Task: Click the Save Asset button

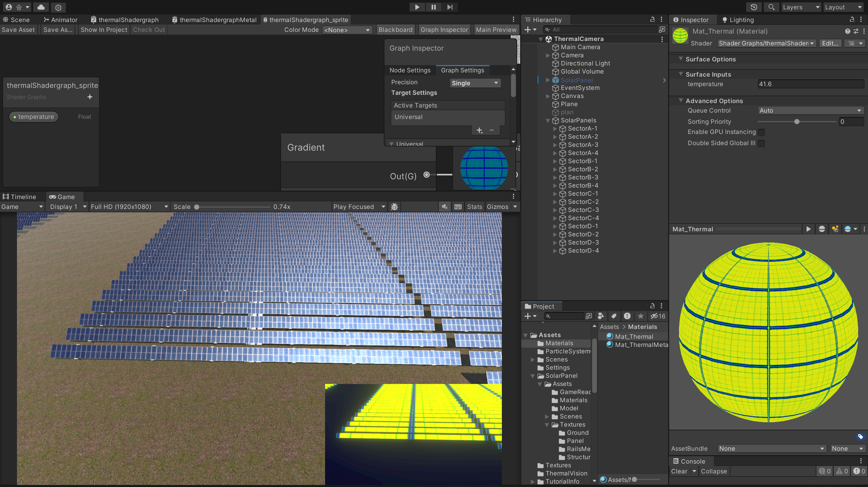Action: pyautogui.click(x=18, y=30)
